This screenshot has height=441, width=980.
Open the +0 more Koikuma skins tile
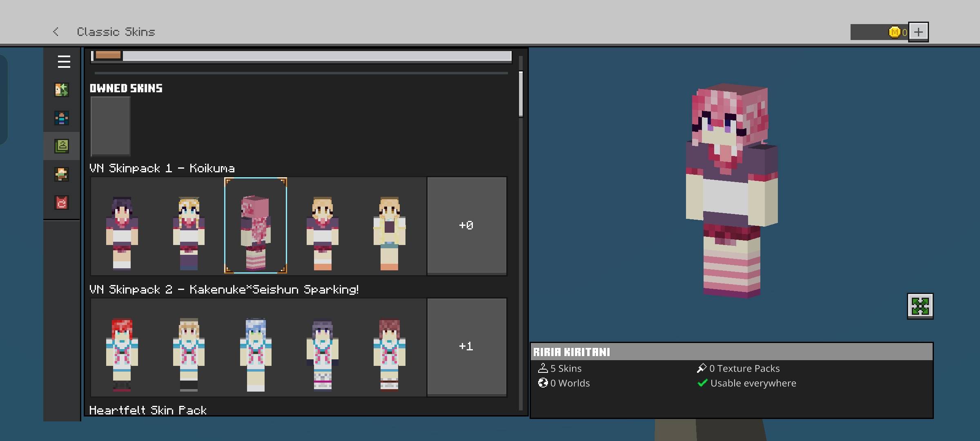pyautogui.click(x=467, y=225)
